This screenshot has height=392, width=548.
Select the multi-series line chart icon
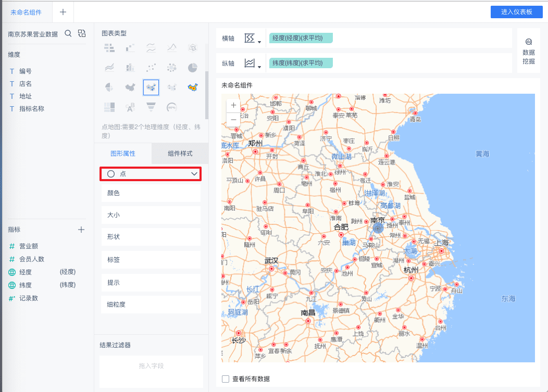tap(151, 48)
